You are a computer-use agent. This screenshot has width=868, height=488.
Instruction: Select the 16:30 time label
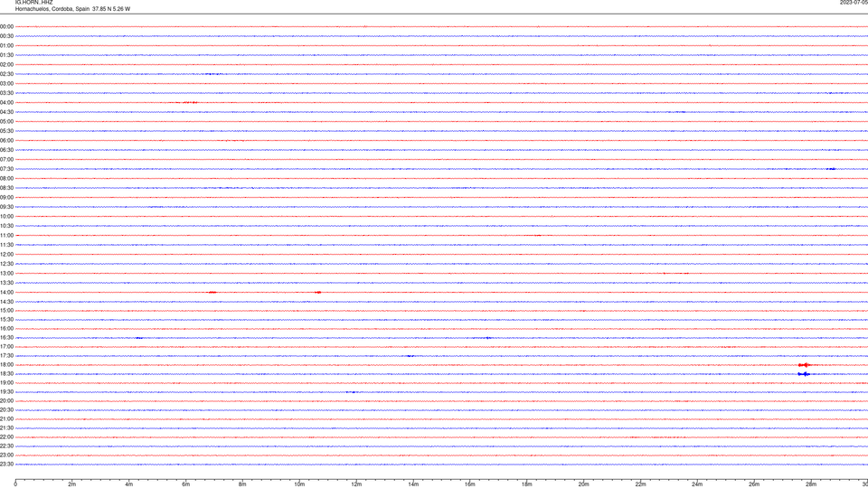[6, 337]
